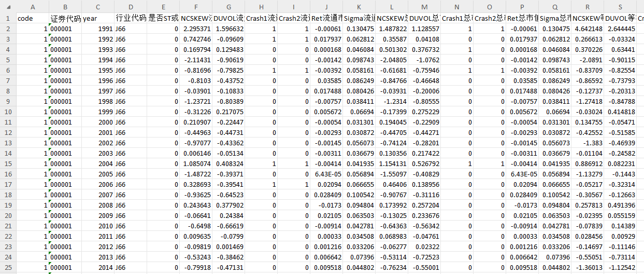Screen dimensions: 644x274
Task: Select column C header
Action: click(98, 7)
